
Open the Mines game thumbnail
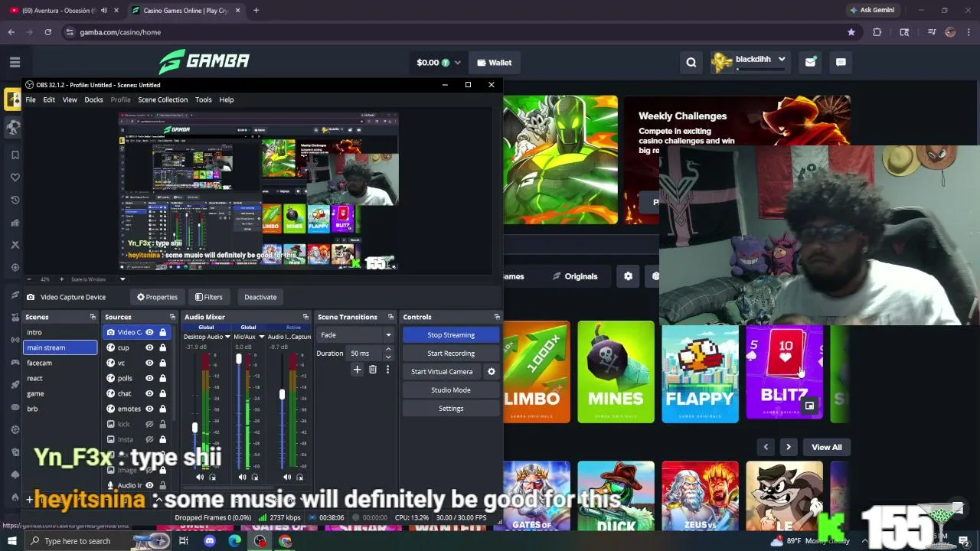pyautogui.click(x=616, y=372)
